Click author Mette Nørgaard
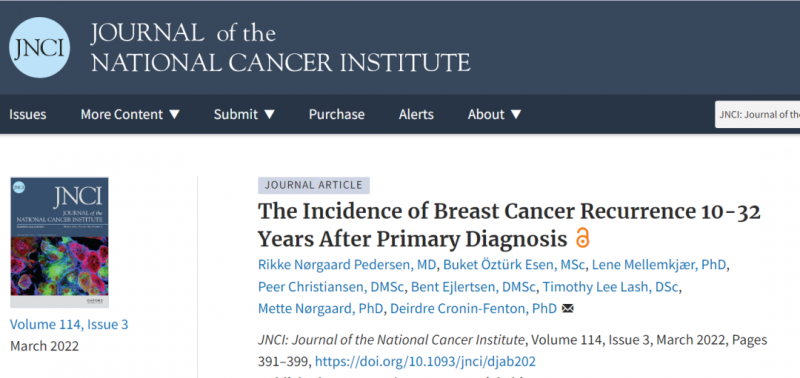This screenshot has width=800, height=378. click(322, 309)
